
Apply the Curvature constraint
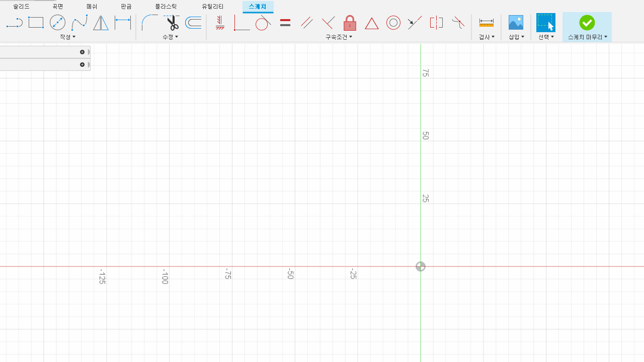point(458,23)
